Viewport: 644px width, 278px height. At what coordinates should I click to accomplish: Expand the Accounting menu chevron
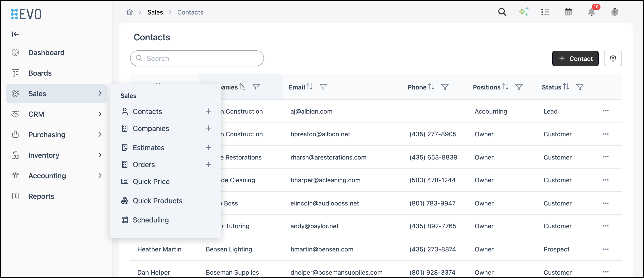pyautogui.click(x=100, y=176)
